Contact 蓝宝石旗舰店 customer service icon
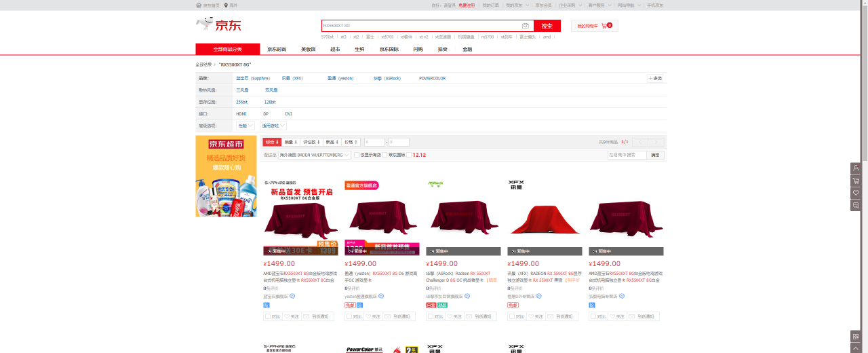868x353 pixels. point(292,296)
